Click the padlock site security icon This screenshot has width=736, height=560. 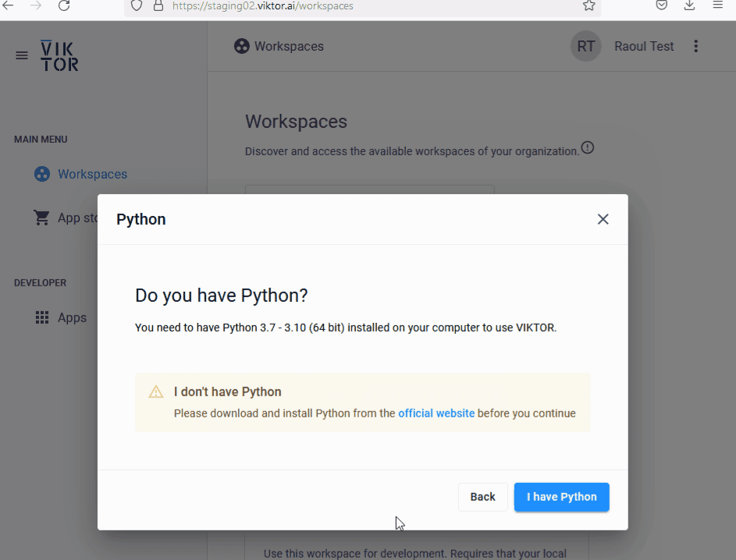click(158, 5)
